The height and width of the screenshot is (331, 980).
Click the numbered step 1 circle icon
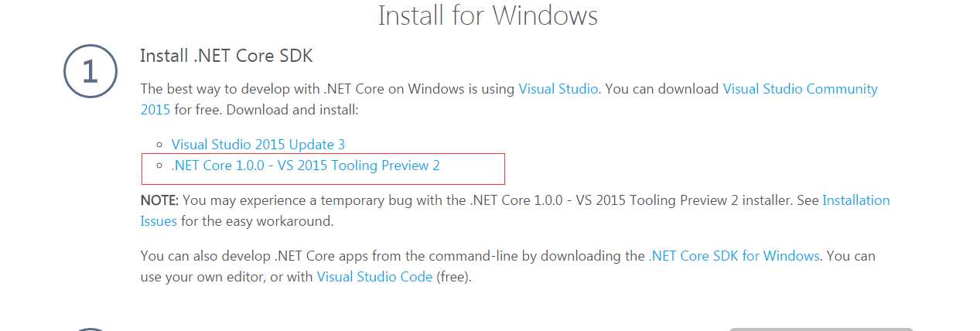pos(90,71)
